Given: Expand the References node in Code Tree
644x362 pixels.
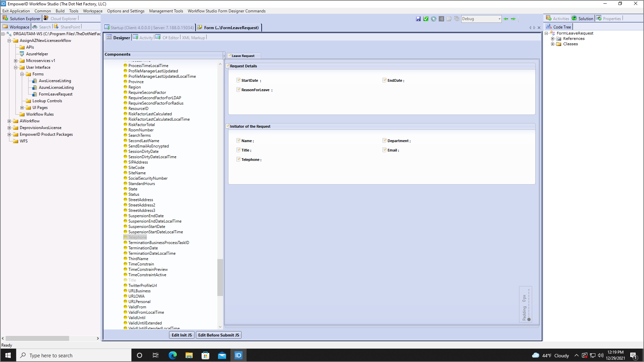Looking at the screenshot, I should click(553, 38).
